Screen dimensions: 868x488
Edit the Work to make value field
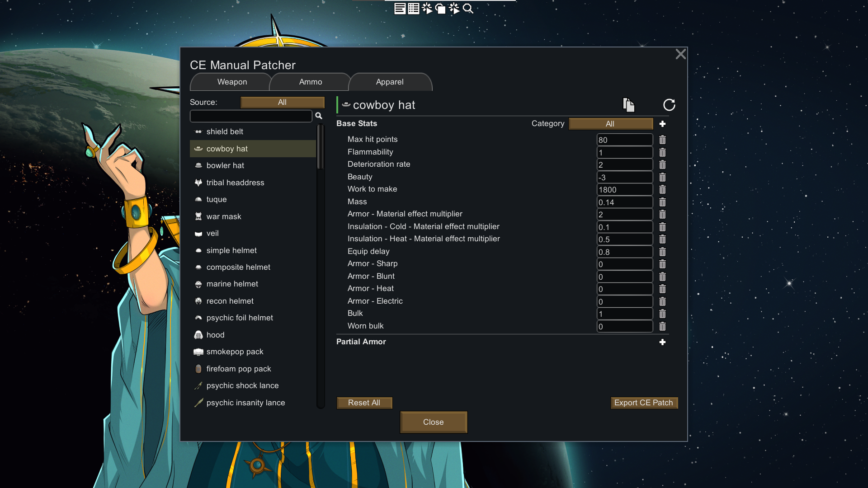click(625, 189)
